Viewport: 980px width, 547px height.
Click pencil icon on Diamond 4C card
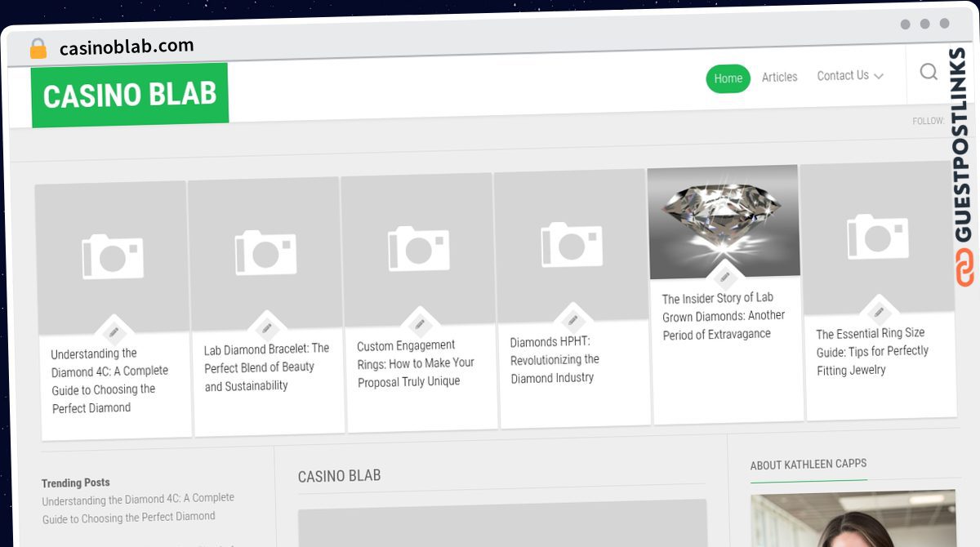pos(114,332)
